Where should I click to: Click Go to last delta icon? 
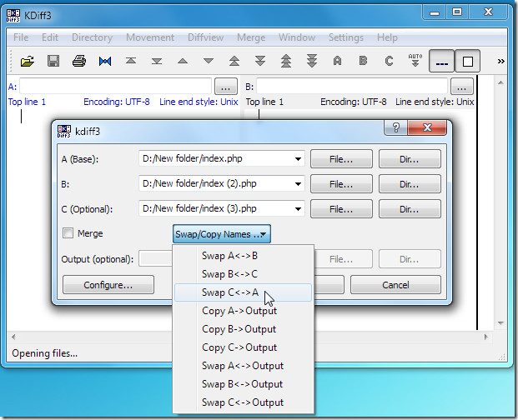pos(157,61)
